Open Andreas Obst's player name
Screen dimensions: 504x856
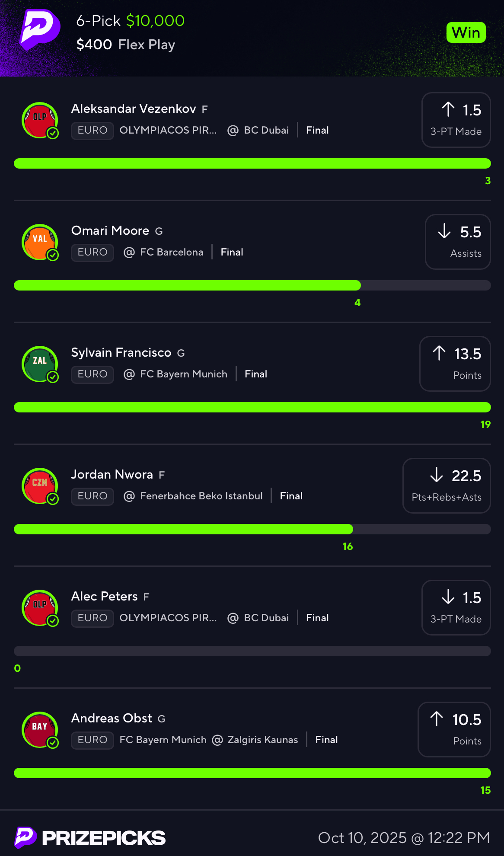pyautogui.click(x=112, y=718)
